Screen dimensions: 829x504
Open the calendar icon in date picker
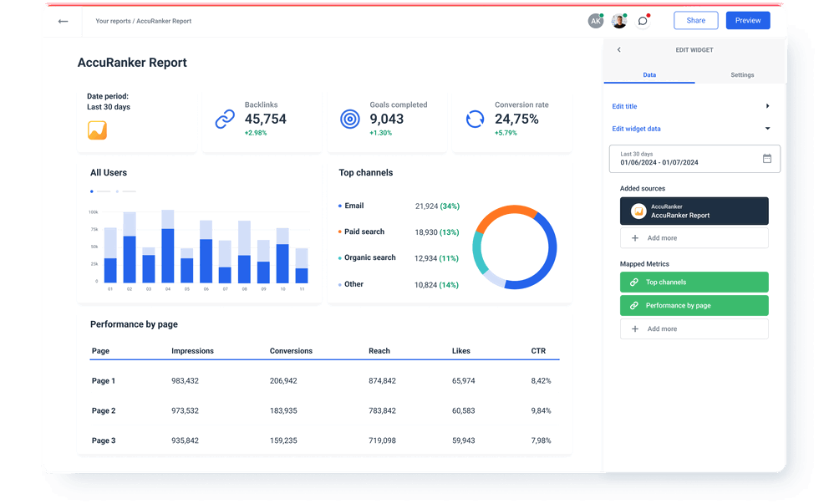[767, 158]
